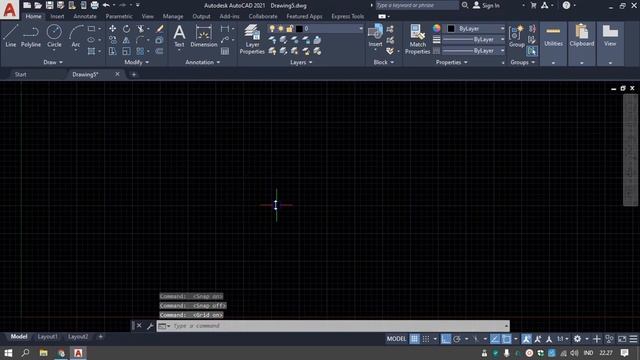Toggle snap mode in status bar
640x360 pixels.
(x=426, y=339)
